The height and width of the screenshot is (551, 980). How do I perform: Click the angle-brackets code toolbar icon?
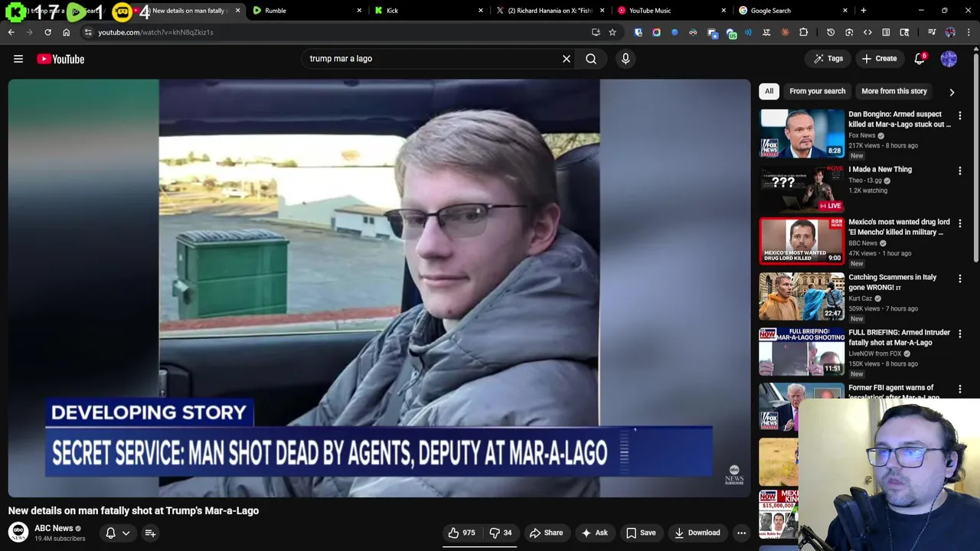[x=867, y=32]
